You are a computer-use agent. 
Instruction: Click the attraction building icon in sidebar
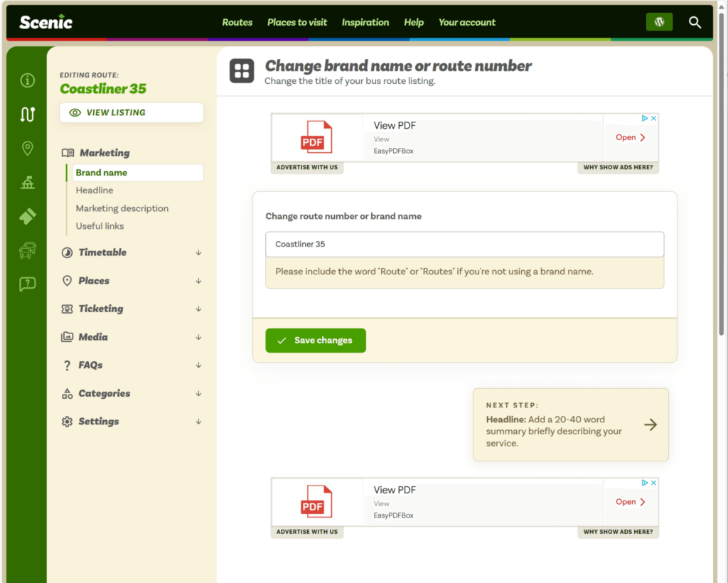coord(28,183)
